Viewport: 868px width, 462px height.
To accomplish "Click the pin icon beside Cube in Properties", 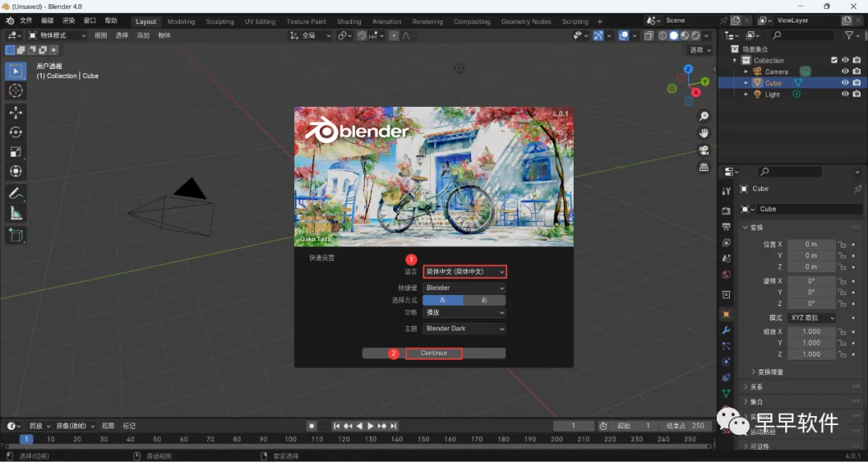I will 858,189.
